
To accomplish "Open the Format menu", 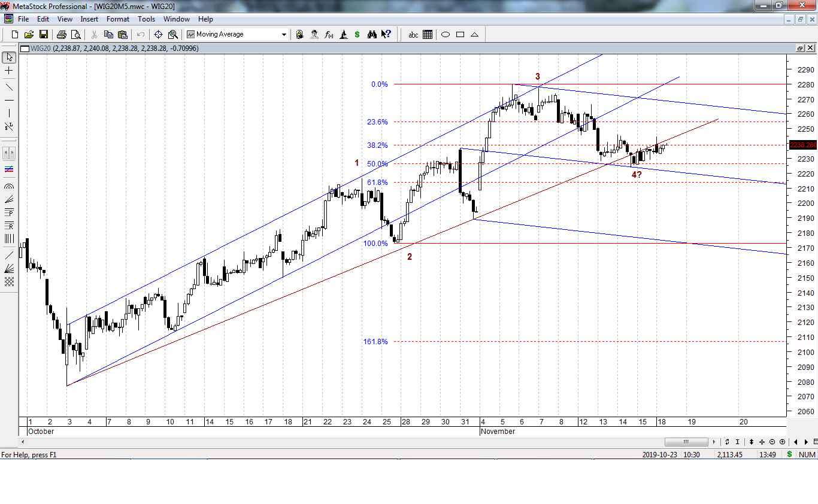I will pos(118,19).
